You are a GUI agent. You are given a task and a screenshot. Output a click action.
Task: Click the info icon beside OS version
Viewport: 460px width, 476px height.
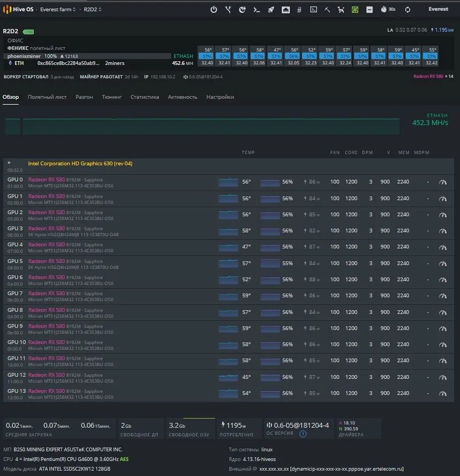tap(303, 434)
